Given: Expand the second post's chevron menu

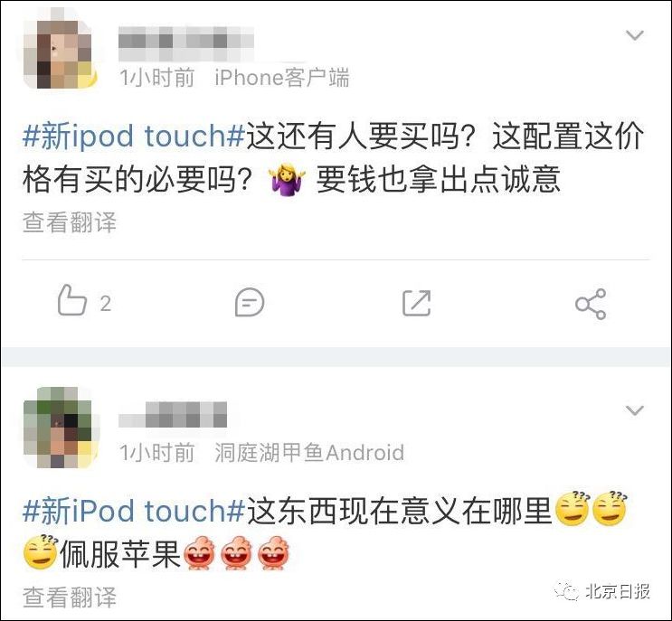Looking at the screenshot, I should (x=635, y=410).
